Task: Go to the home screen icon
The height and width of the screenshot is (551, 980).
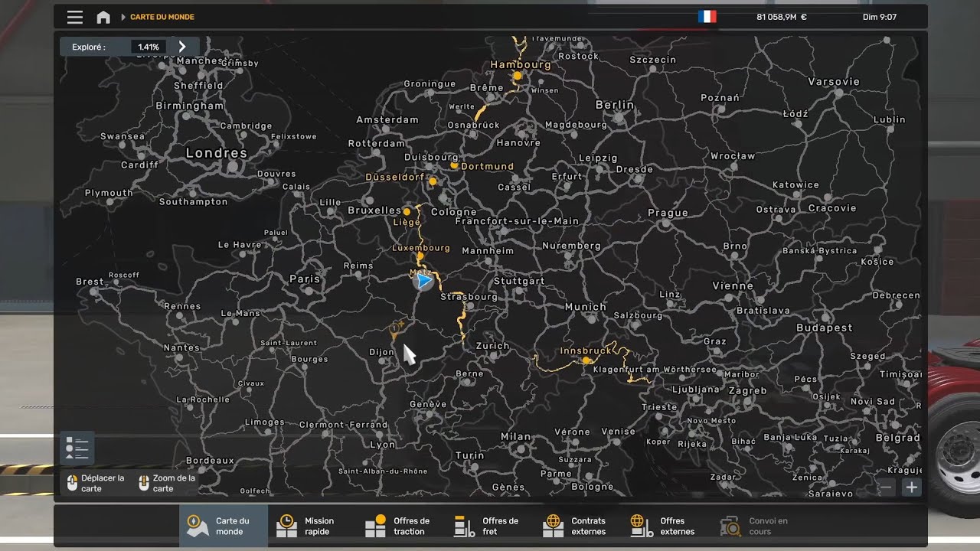Action: (x=103, y=17)
